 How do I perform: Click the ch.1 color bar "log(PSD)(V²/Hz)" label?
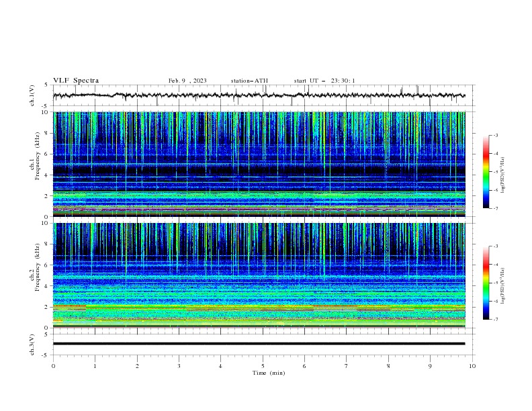[x=502, y=175]
